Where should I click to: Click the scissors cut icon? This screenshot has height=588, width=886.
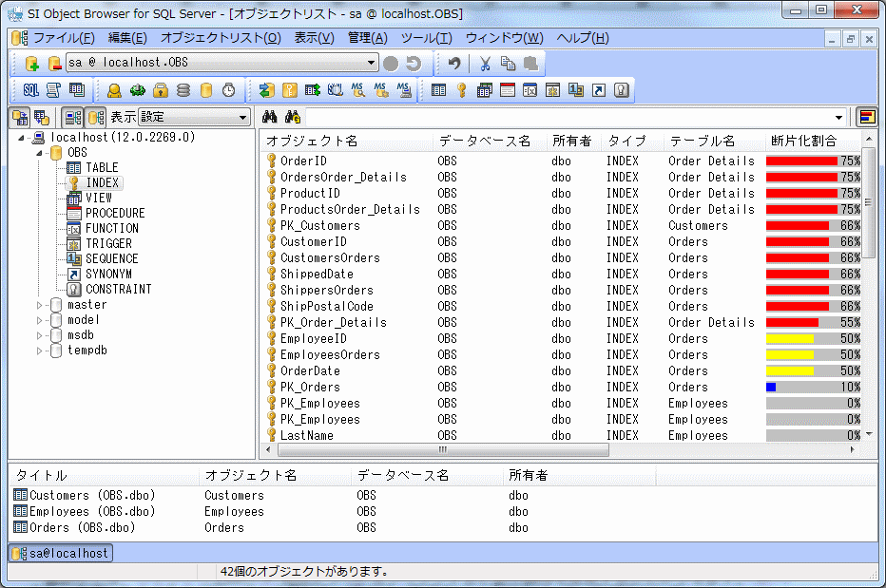[x=485, y=64]
